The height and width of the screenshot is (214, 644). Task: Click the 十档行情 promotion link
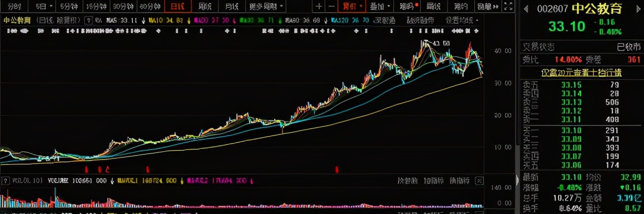coord(581,73)
